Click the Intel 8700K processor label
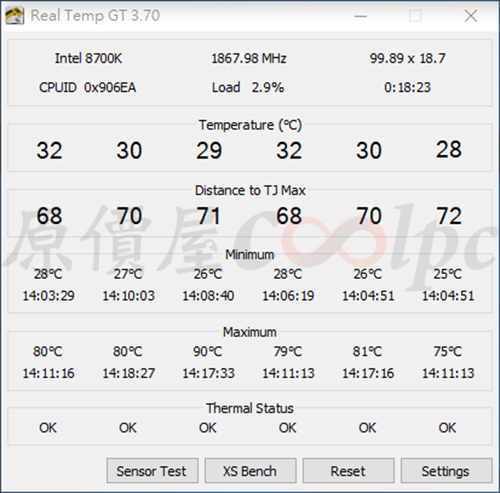Viewport: 500px width, 493px height. (x=88, y=59)
